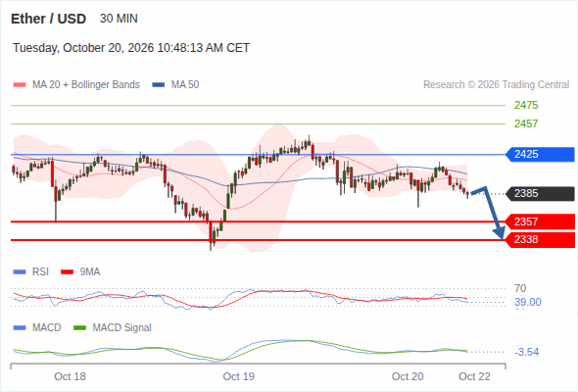Click the MACD legend label
Image resolution: width=578 pixels, height=392 pixels.
[x=47, y=328]
